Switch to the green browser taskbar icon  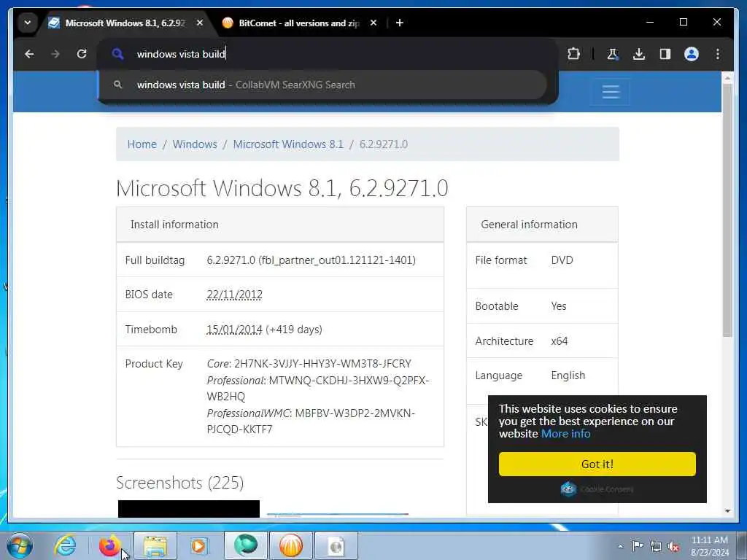point(245,545)
